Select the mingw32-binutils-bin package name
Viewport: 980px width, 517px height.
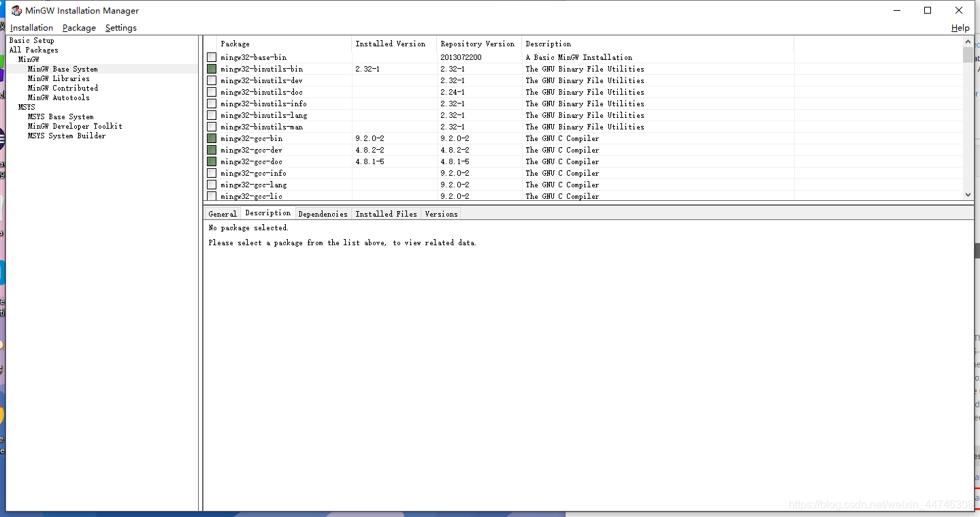click(x=261, y=69)
